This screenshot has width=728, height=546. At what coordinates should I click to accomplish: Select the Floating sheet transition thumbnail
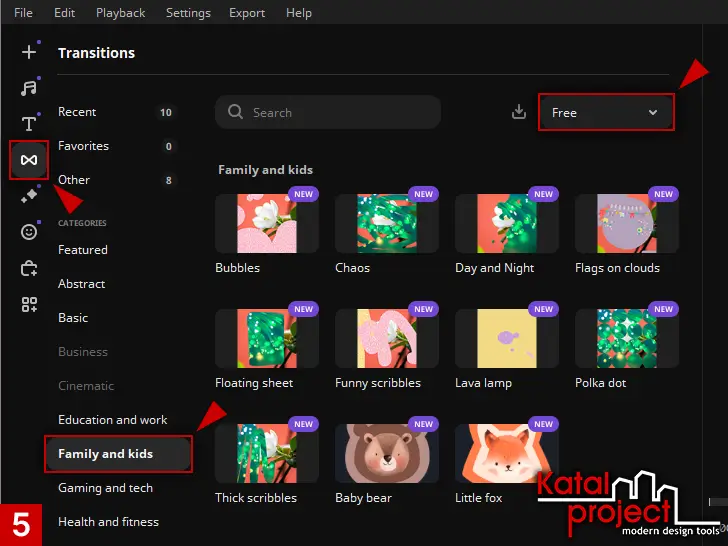point(267,338)
